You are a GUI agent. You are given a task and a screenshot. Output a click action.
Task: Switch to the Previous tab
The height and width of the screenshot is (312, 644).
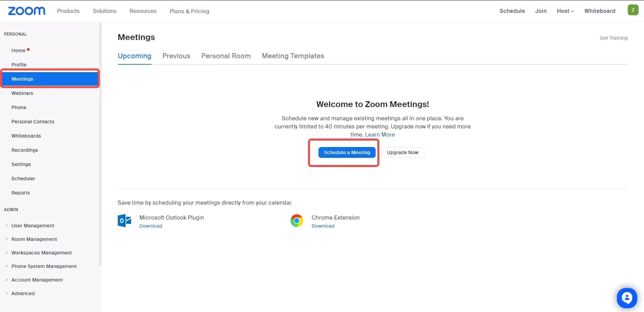pos(176,56)
